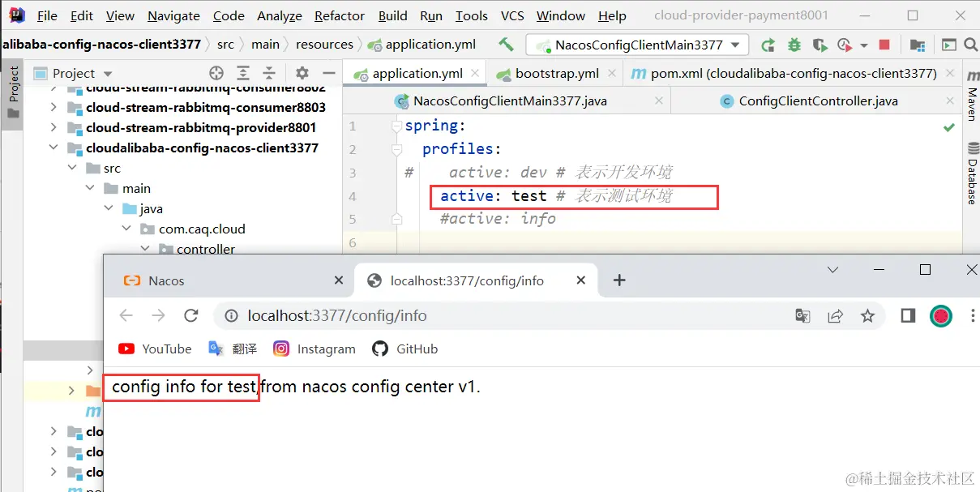Viewport: 980px width, 492px height.
Task: Click the browser address bar URL
Action: tap(337, 315)
